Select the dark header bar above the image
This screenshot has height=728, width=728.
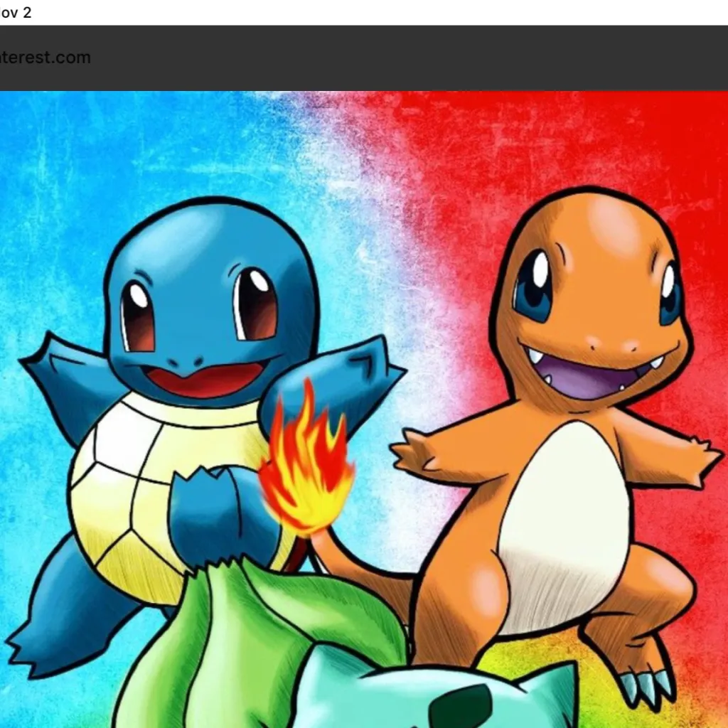click(x=364, y=57)
